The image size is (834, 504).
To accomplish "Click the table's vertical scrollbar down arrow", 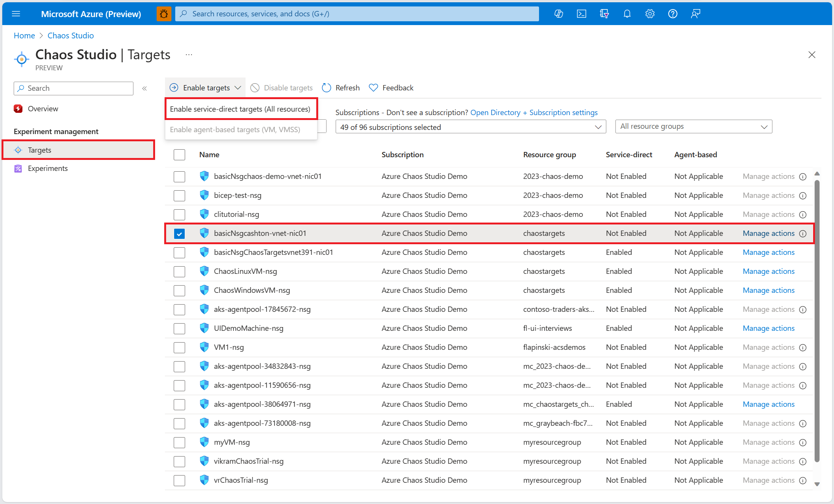I will (817, 484).
